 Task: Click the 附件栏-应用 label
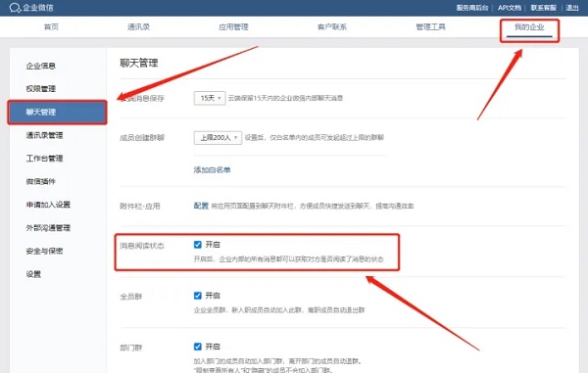pos(140,207)
